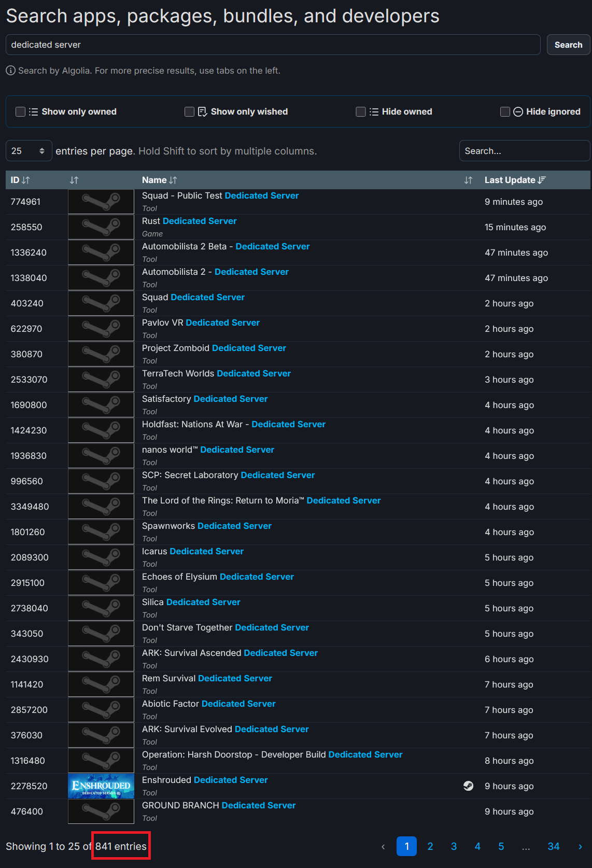
Task: Click the '9 minutes ago' timestamp
Action: click(x=514, y=202)
